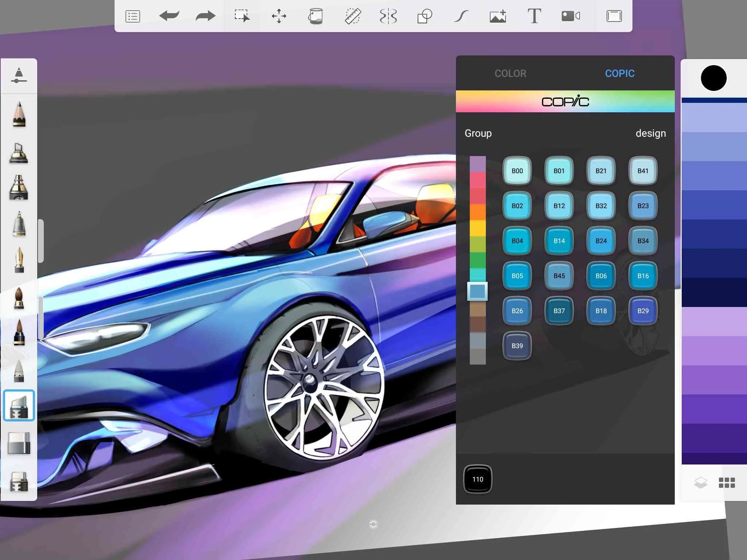Enable predictive stroke smoothing
The image size is (747, 560).
pos(461,16)
